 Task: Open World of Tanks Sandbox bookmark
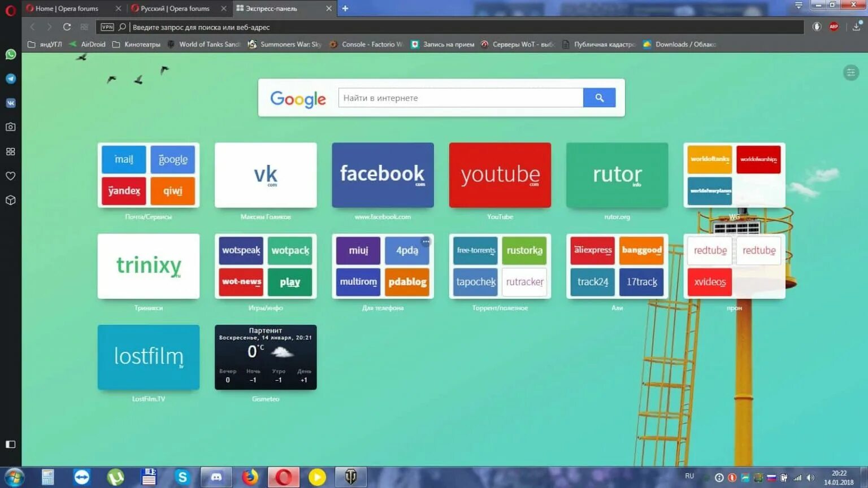[204, 44]
